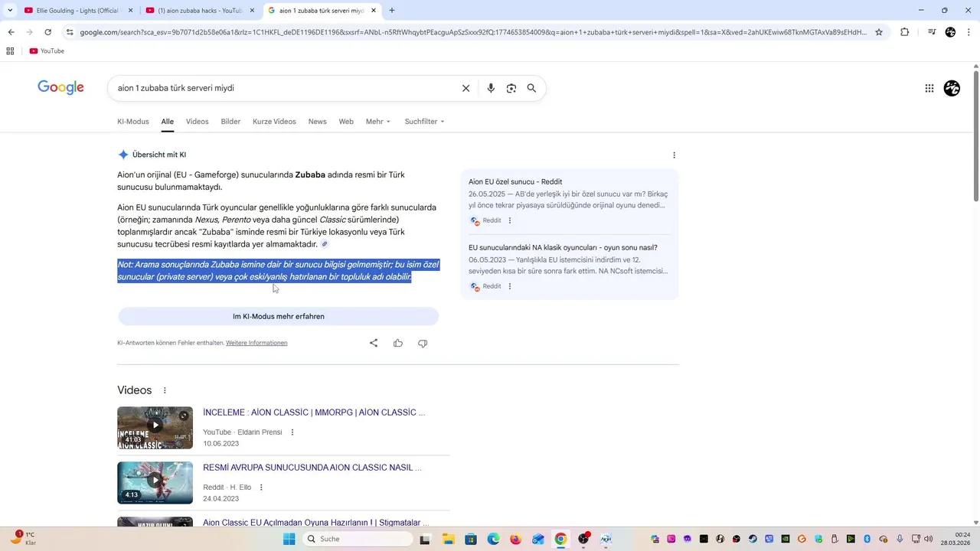980x551 pixels.
Task: Open the browser extensions puzzle icon
Action: [x=904, y=32]
